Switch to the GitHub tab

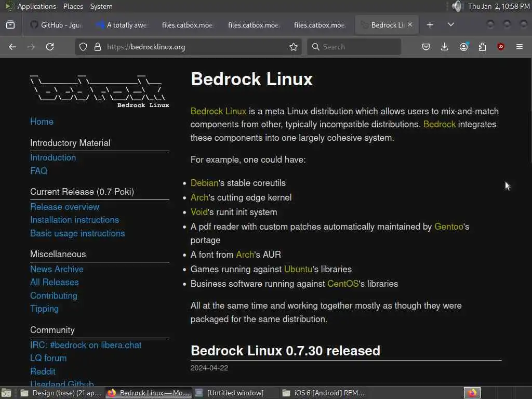pyautogui.click(x=56, y=25)
